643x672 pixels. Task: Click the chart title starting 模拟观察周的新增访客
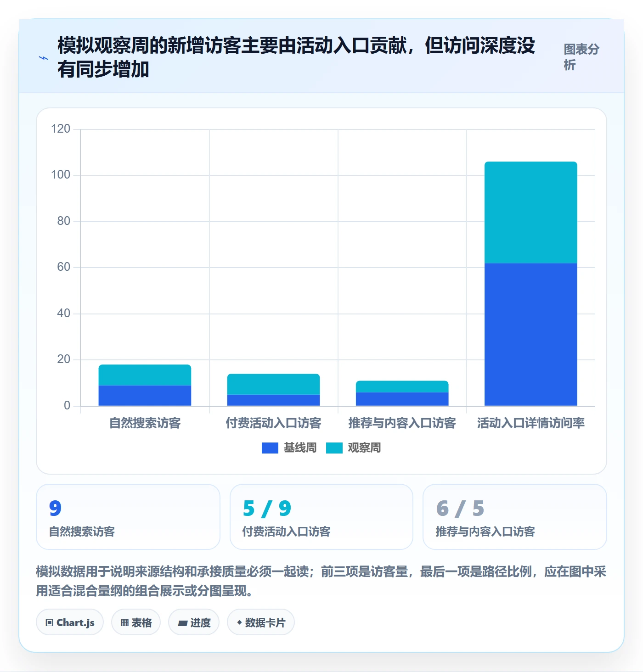[x=296, y=57]
